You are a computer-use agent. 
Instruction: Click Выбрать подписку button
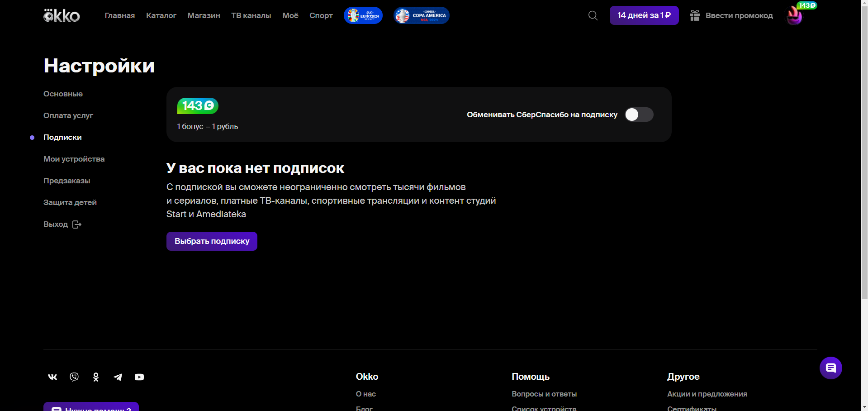point(212,241)
